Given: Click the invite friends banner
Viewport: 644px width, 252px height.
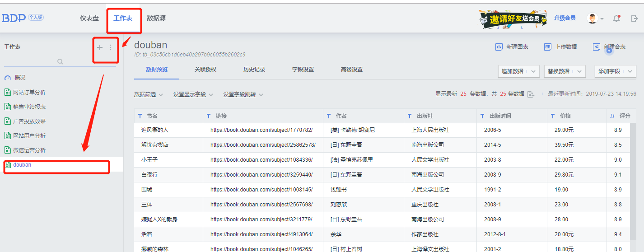Looking at the screenshot, I should pyautogui.click(x=513, y=19).
